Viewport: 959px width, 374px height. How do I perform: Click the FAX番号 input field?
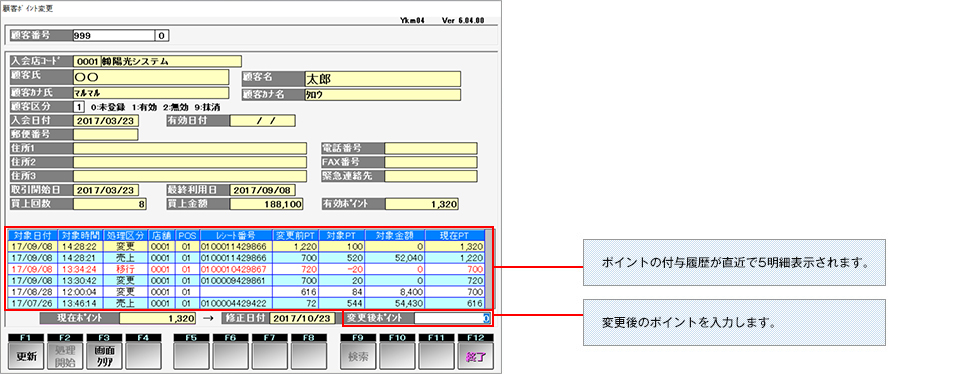point(431,163)
